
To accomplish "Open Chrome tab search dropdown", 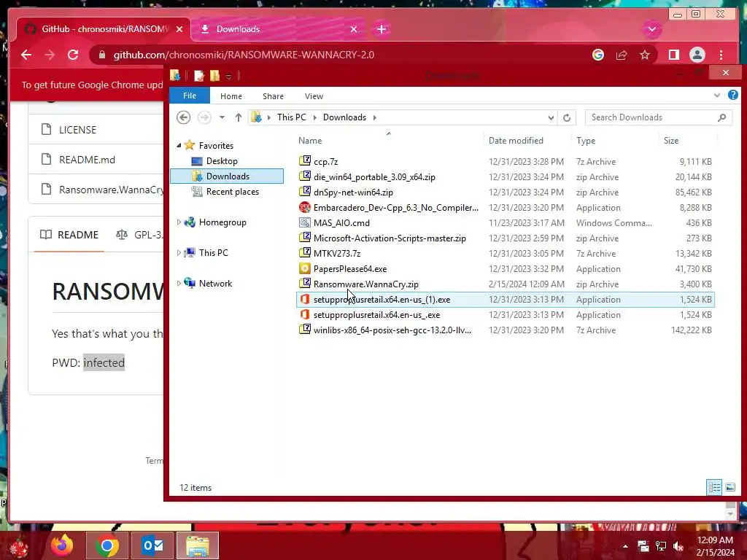I will tap(651, 29).
